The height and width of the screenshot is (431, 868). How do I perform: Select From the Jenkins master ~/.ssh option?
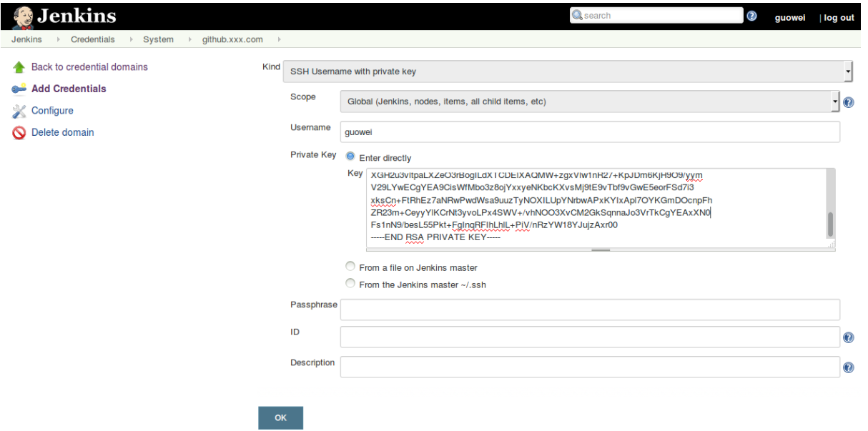[x=350, y=284]
